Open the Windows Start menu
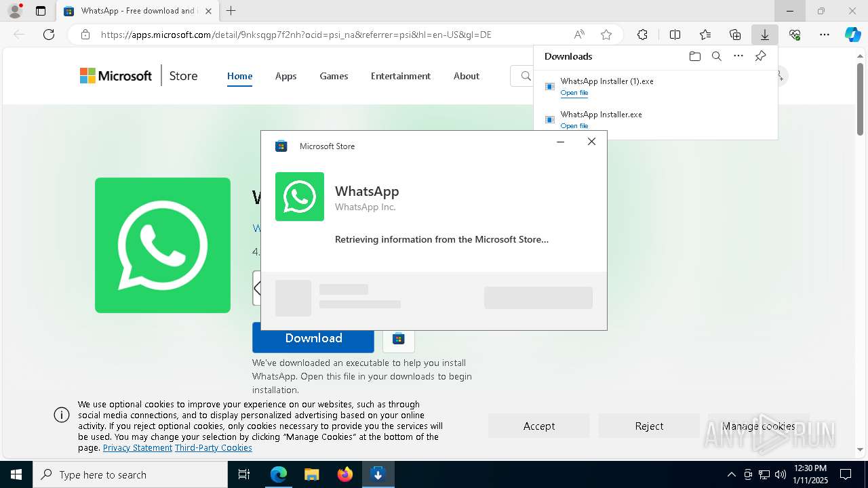This screenshot has height=488, width=868. tap(16, 474)
